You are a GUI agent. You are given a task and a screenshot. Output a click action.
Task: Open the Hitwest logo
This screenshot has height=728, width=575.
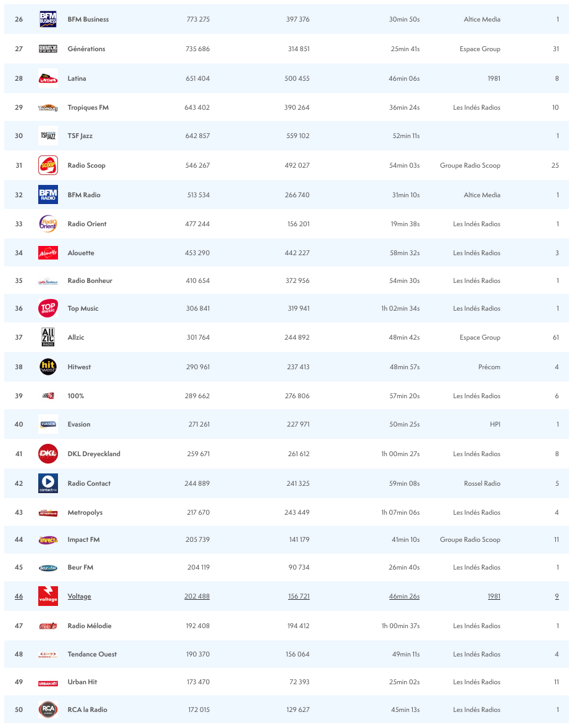[48, 367]
